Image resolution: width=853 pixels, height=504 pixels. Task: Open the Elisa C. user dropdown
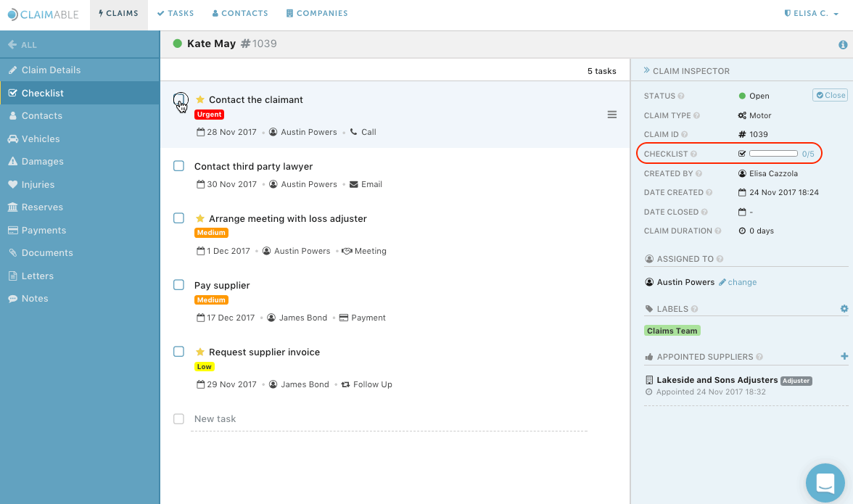811,13
